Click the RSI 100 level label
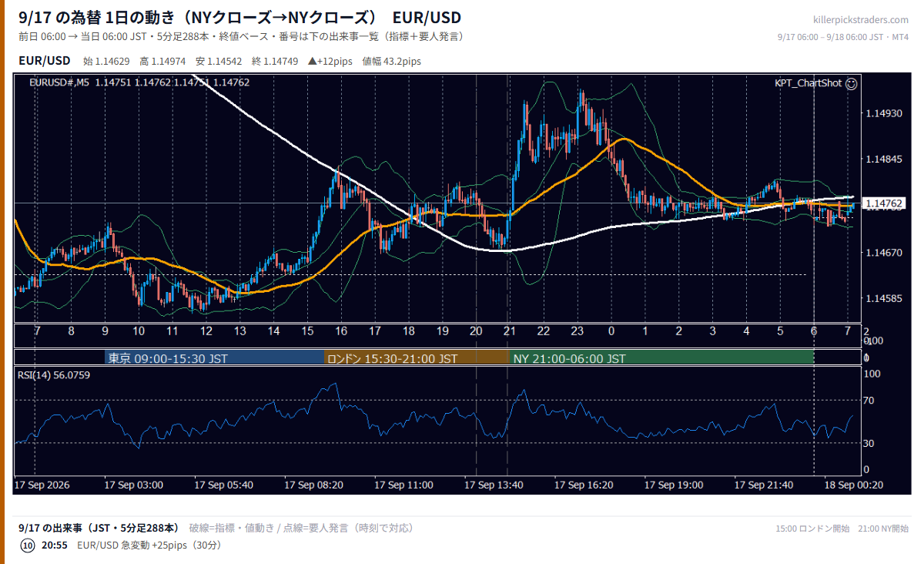Image resolution: width=924 pixels, height=564 pixels. (873, 374)
